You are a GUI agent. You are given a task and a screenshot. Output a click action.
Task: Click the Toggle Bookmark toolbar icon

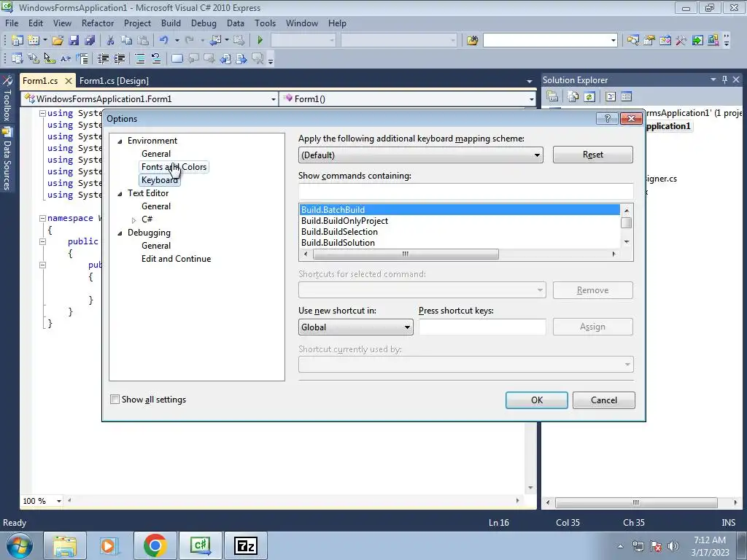pyautogui.click(x=177, y=58)
